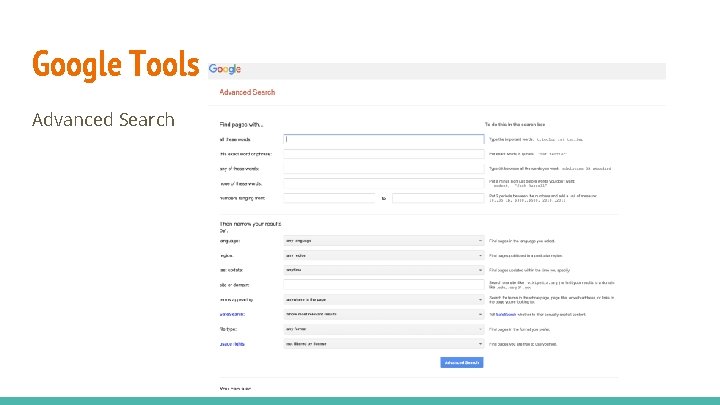720x405 pixels.
Task: Click the 'Advanced Search' slide subtitle
Action: click(x=103, y=120)
